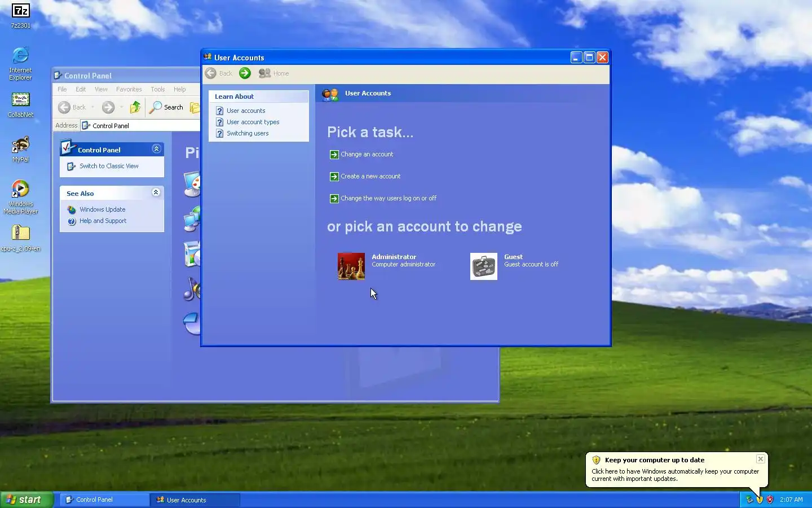The height and width of the screenshot is (508, 812).
Task: Switch to User Accounts taskbar button
Action: [x=196, y=500]
